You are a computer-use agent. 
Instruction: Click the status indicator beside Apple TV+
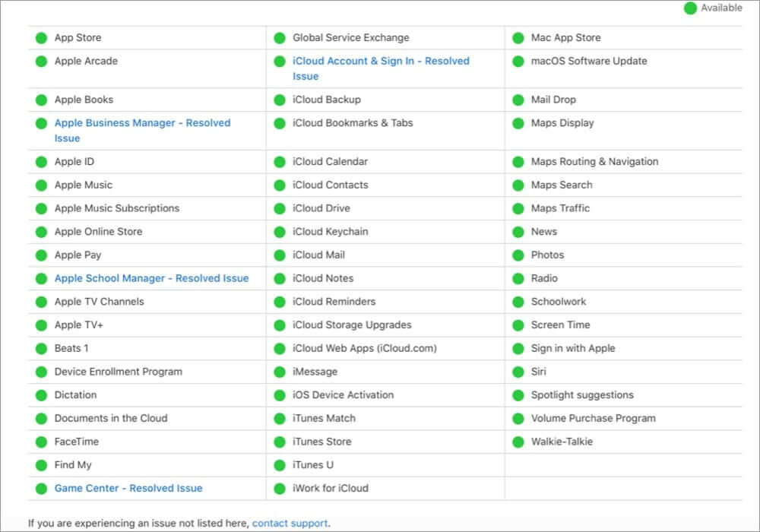click(41, 325)
